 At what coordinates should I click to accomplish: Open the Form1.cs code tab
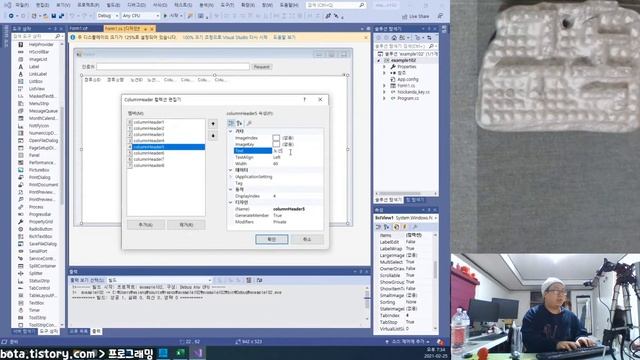pos(78,28)
